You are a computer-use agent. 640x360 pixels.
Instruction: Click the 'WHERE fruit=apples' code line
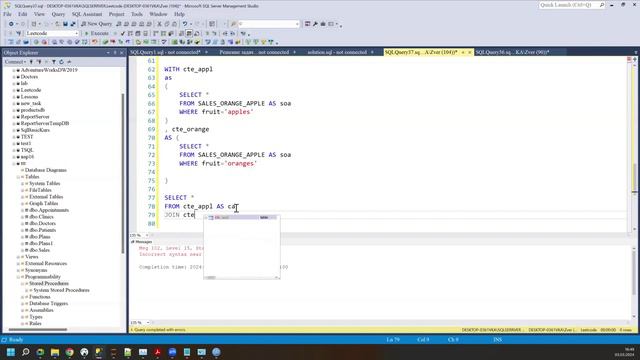coord(216,112)
